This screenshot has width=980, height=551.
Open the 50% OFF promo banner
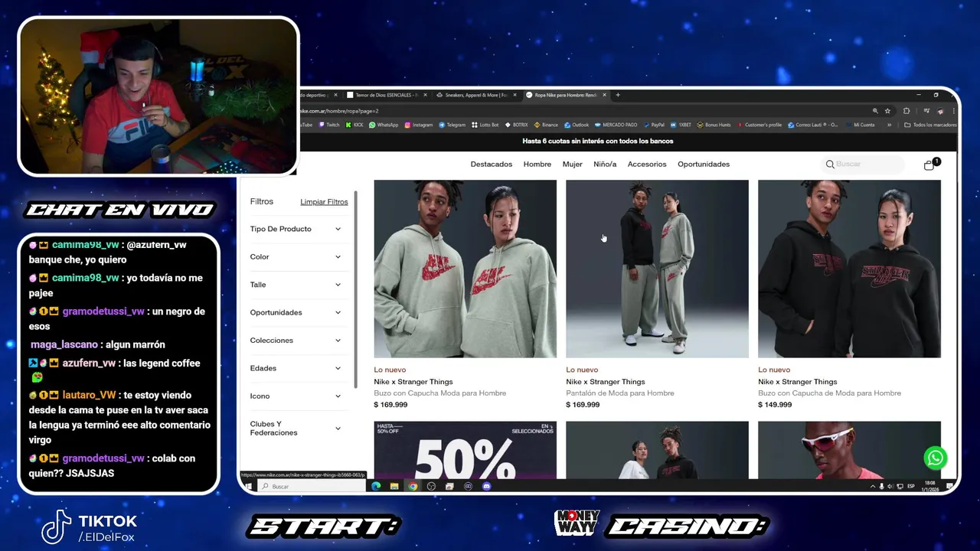pyautogui.click(x=465, y=450)
